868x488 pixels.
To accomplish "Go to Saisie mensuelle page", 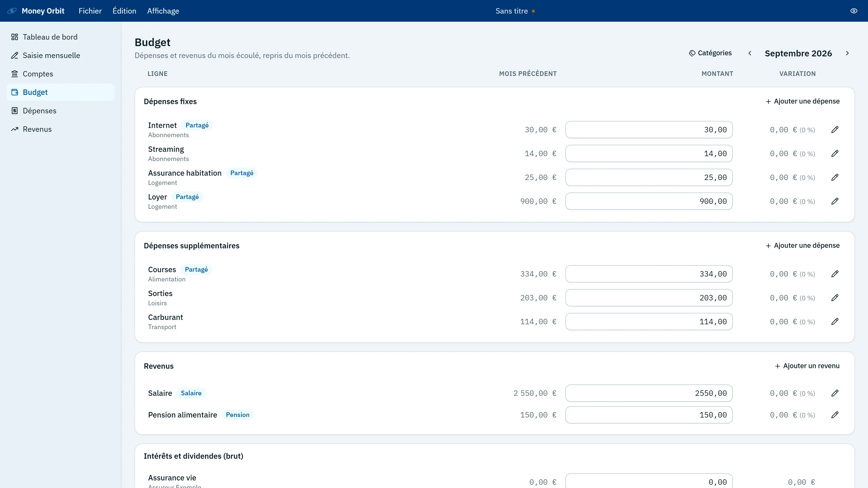I will 61,56.
